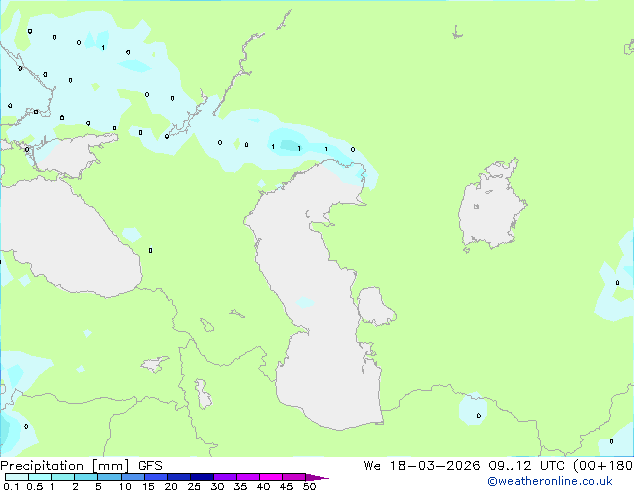This screenshot has width=634, height=490.
Task: Click the 30–35 mm purple legend swatch
Action: (x=225, y=477)
